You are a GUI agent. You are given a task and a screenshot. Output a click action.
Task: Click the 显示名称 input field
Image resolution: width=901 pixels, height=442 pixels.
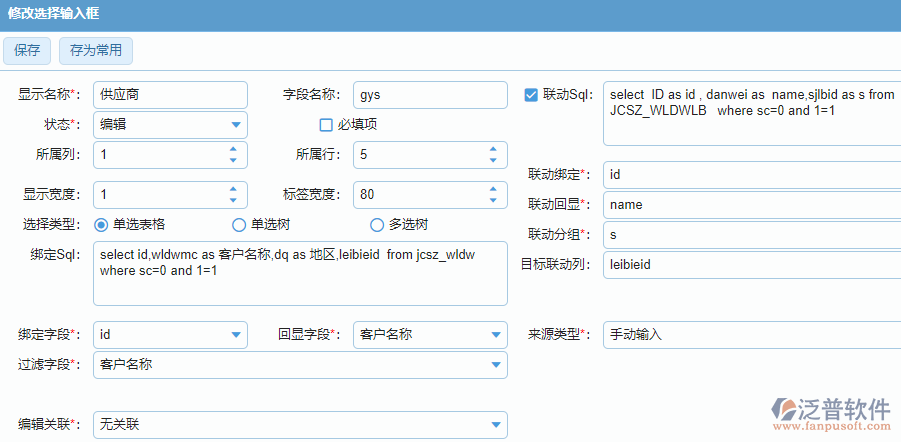pos(169,95)
